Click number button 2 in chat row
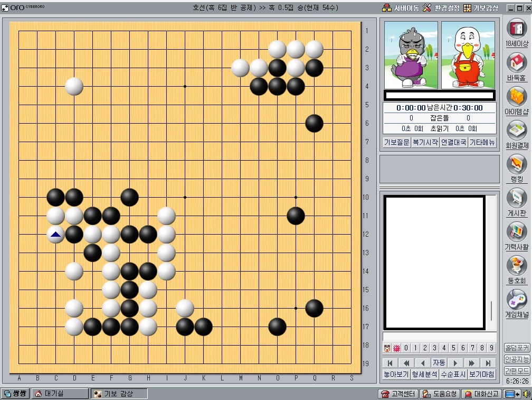Viewport: 532px width, 400px height. (x=425, y=348)
